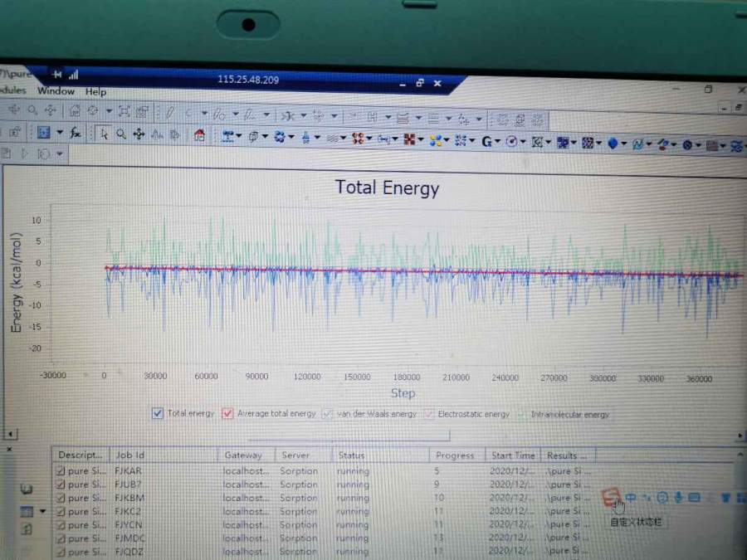Click the horizontal scrollbar left arrow
747x560 pixels.
11,434
